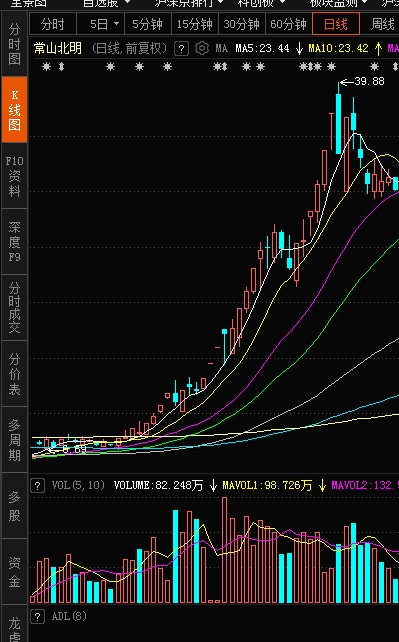Open F10资料 in the left sidebar
Image resolution: width=399 pixels, height=642 pixels.
(x=14, y=176)
